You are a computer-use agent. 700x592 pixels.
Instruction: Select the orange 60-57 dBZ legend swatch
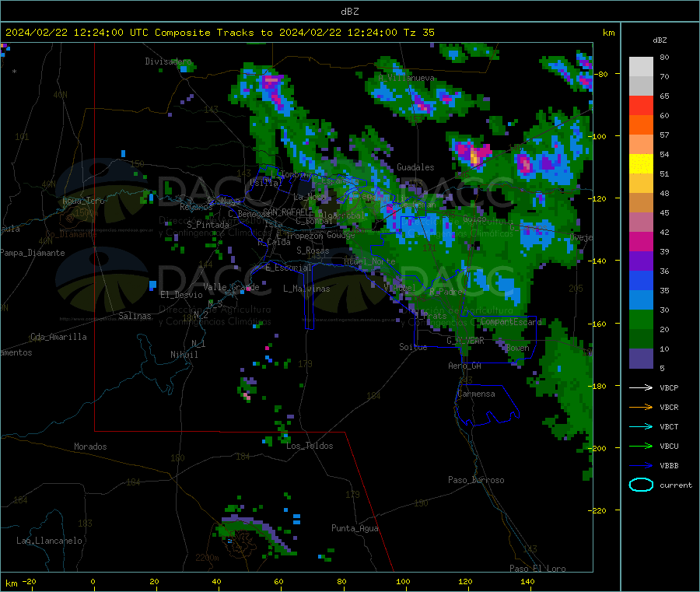pyautogui.click(x=641, y=125)
